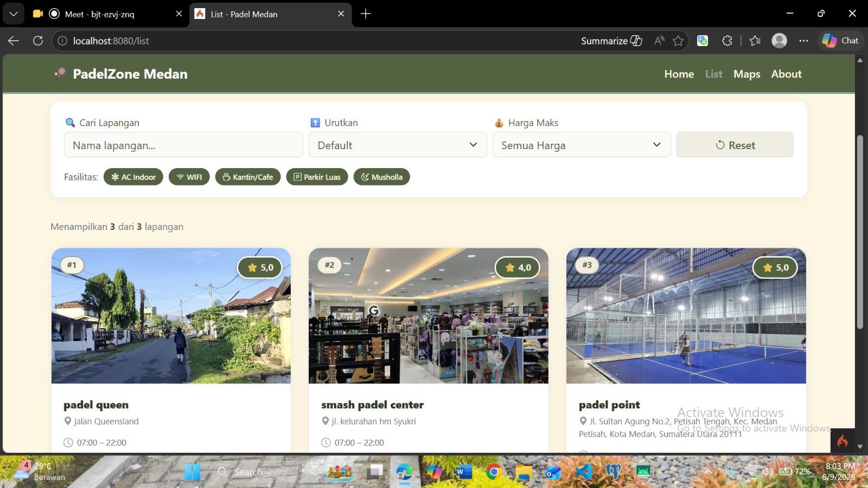Open the Wi-Fi network tray icon

point(752,472)
